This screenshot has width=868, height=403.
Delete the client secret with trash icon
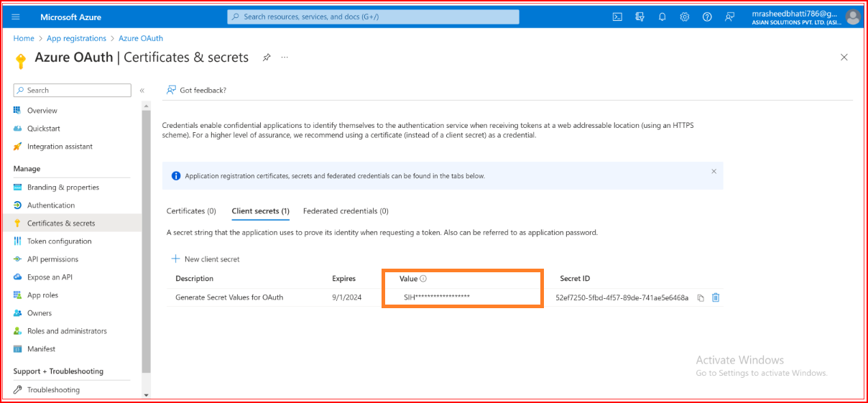(x=716, y=298)
